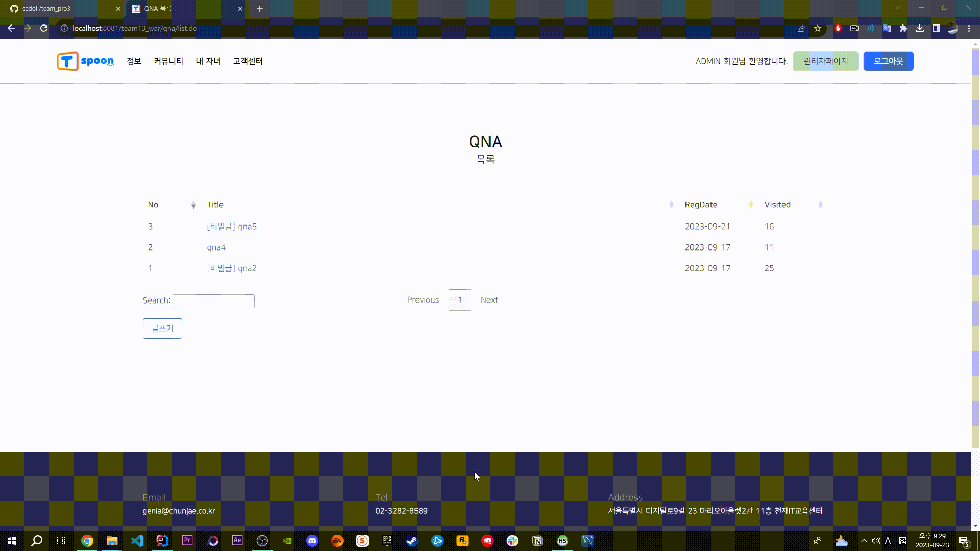Click the share page icon in the address bar
Viewport: 980px width, 551px height.
(x=801, y=28)
